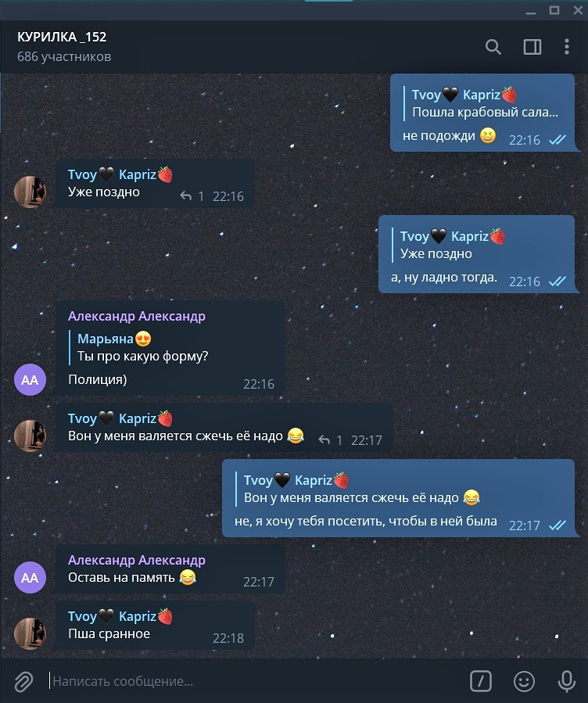
Task: Click the microphone voice message icon
Action: coord(566,681)
